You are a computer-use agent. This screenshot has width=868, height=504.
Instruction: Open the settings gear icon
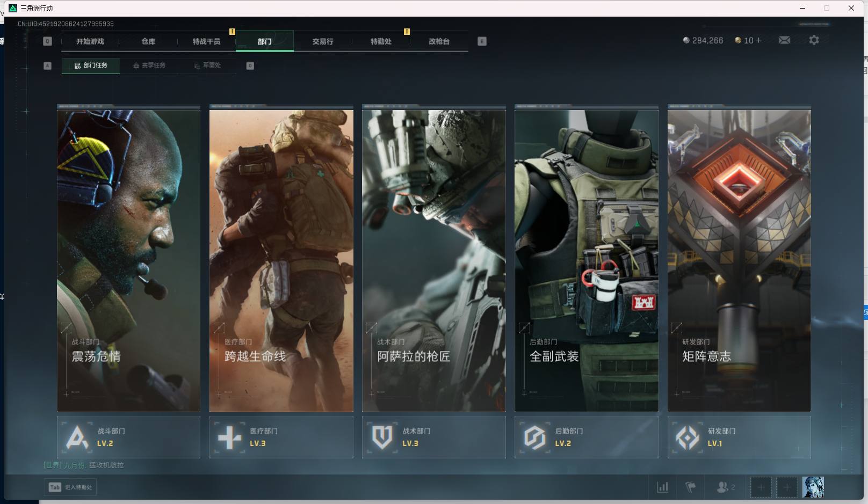click(814, 40)
